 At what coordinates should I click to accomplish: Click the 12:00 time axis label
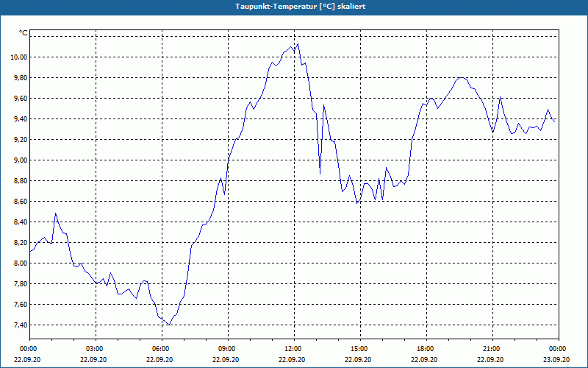[293, 349]
